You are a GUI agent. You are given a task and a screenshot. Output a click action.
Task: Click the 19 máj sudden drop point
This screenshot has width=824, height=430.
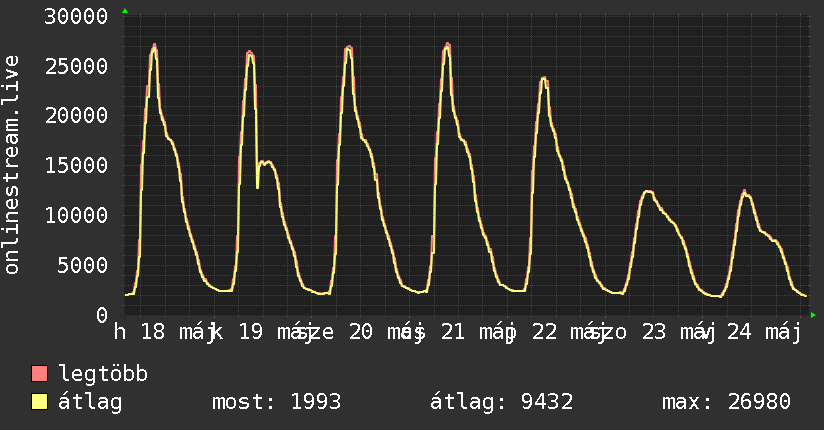coord(257,187)
